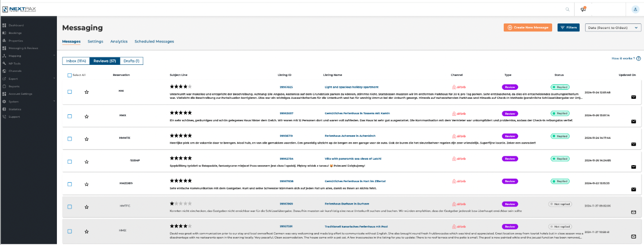Click Not replied badge for Ferienhaus Burhave
Screen dimensions: 644x245
pyautogui.click(x=560, y=204)
